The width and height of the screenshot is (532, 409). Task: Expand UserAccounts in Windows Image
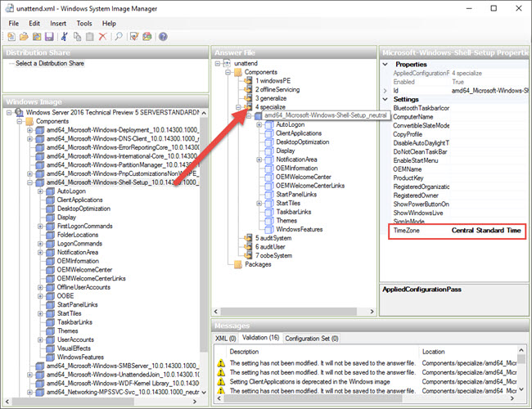tap(40, 339)
